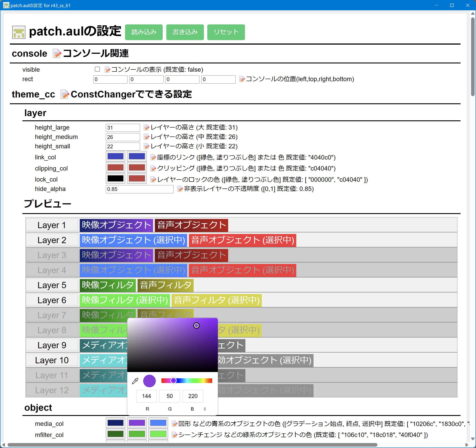Image resolution: width=476 pixels, height=448 pixels.
Task: Click the 映像フィルタ block on Layer 5
Action: click(108, 285)
